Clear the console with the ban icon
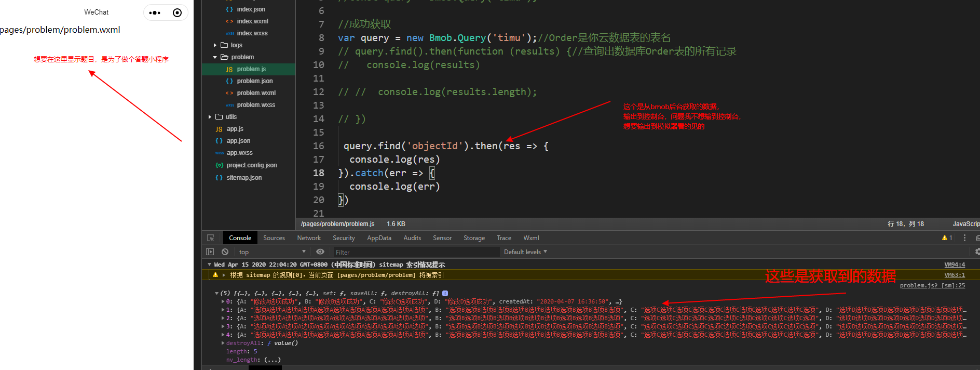This screenshot has height=370, width=980. (x=225, y=252)
